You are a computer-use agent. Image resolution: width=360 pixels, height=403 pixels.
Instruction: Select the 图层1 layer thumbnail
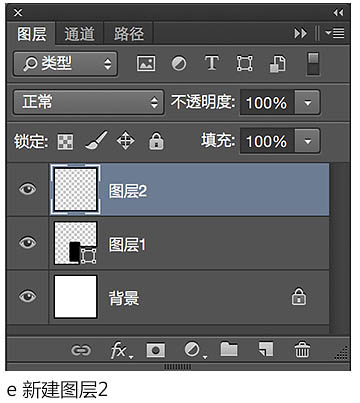tap(76, 243)
